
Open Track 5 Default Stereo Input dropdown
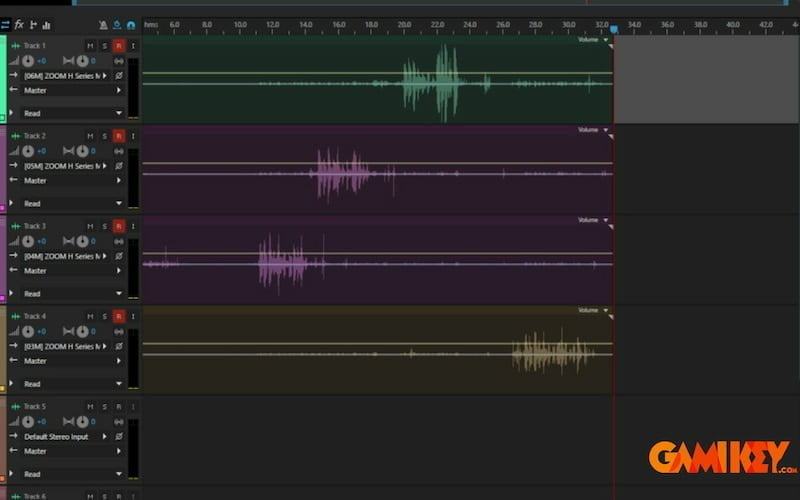click(x=65, y=437)
